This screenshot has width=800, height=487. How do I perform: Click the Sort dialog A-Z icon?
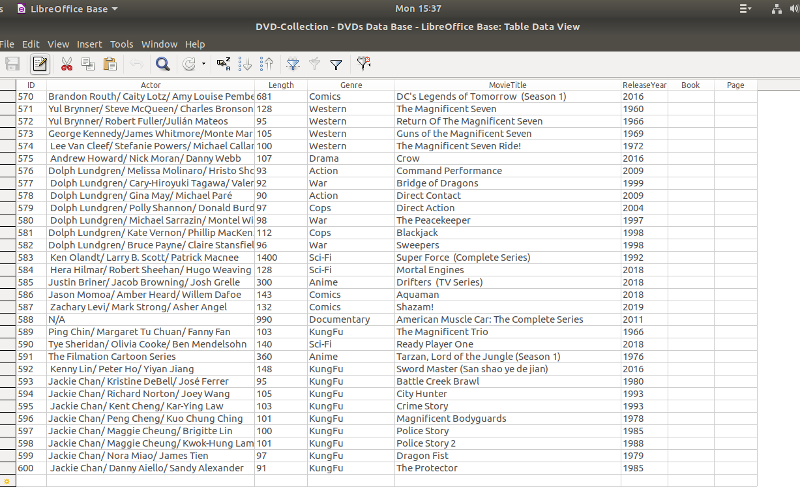pyautogui.click(x=223, y=64)
